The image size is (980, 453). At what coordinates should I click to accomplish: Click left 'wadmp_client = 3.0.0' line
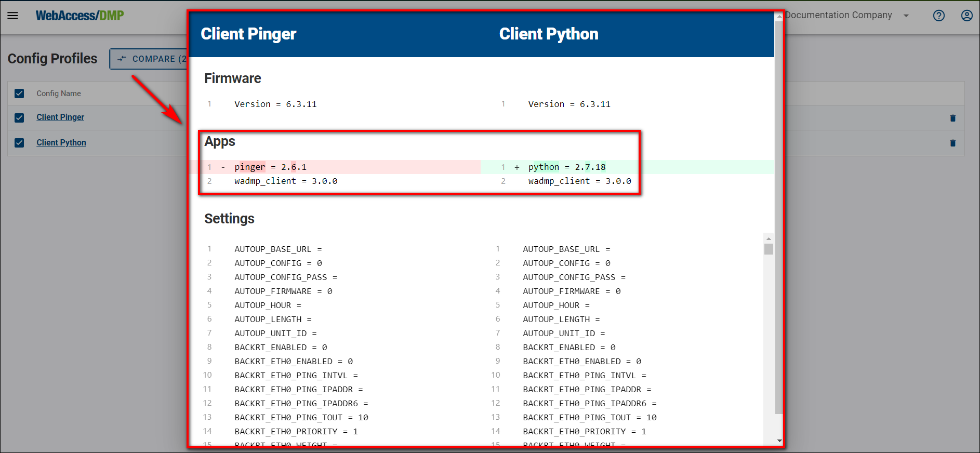pos(286,181)
